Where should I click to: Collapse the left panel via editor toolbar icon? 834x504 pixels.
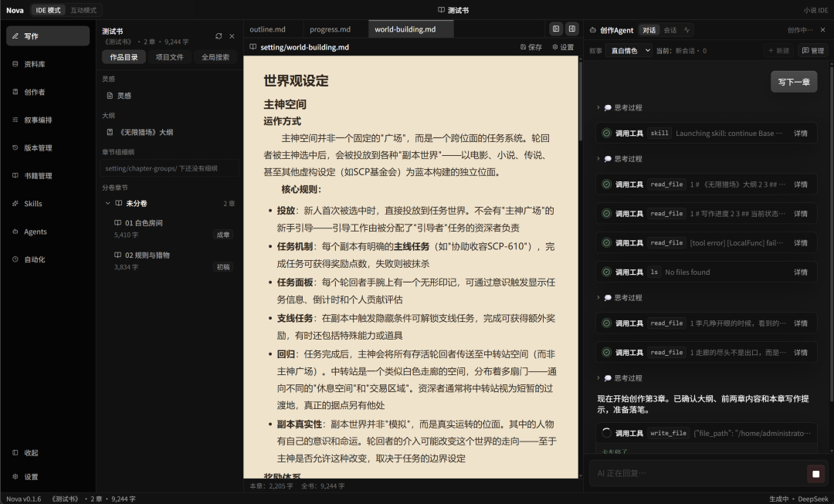pos(556,29)
